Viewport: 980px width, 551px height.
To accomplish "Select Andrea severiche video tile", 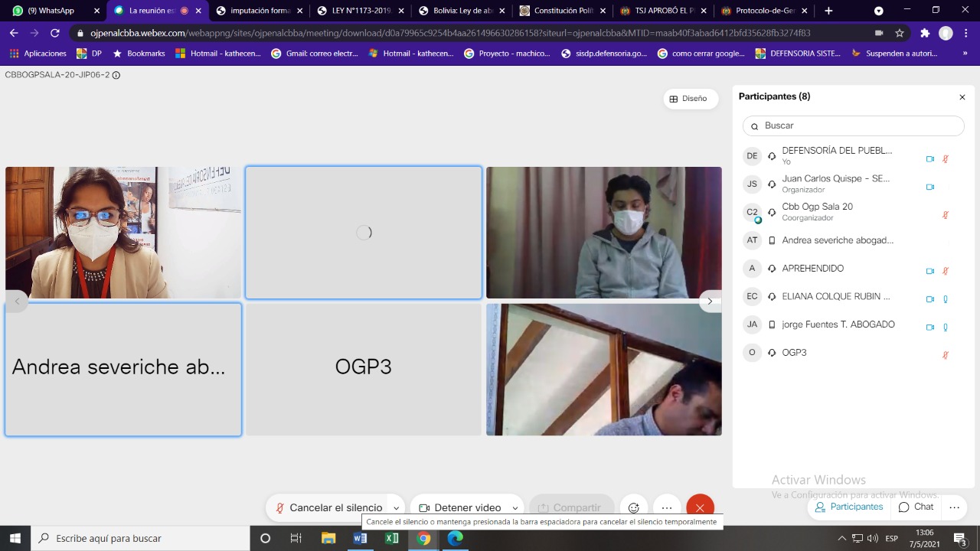I will tap(123, 370).
